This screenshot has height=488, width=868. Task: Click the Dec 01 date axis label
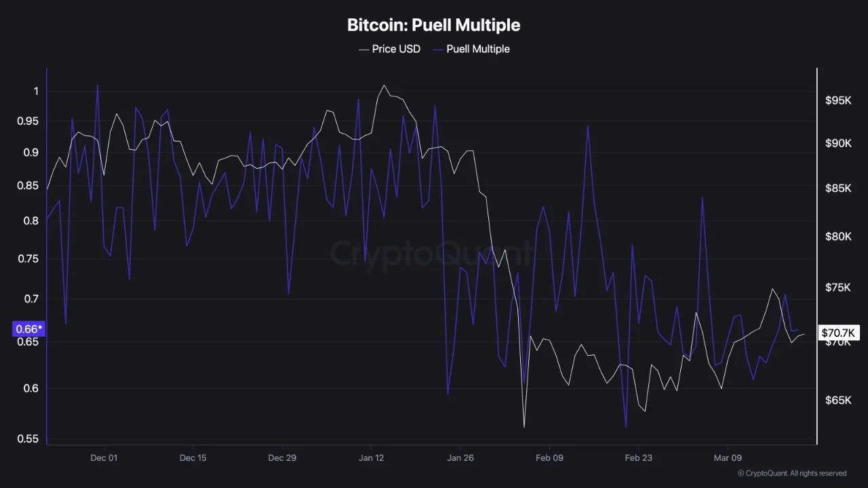point(104,457)
